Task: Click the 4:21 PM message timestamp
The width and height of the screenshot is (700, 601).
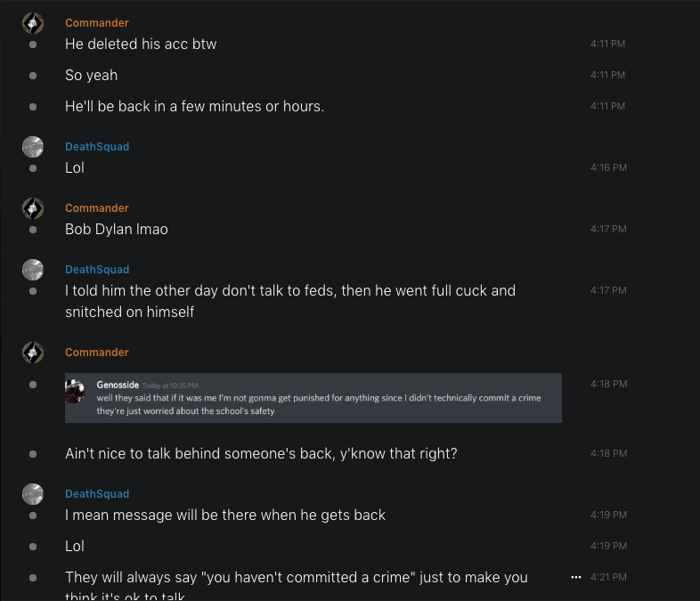Action: (608, 577)
